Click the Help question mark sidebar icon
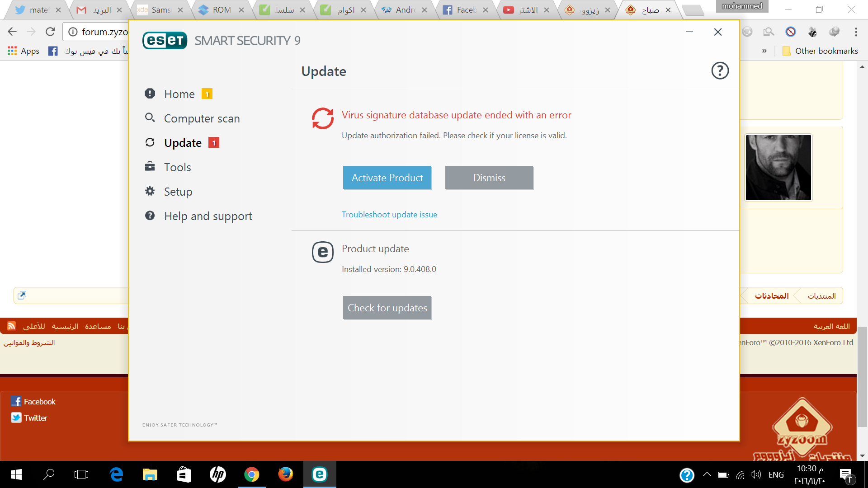868x488 pixels. pos(150,215)
